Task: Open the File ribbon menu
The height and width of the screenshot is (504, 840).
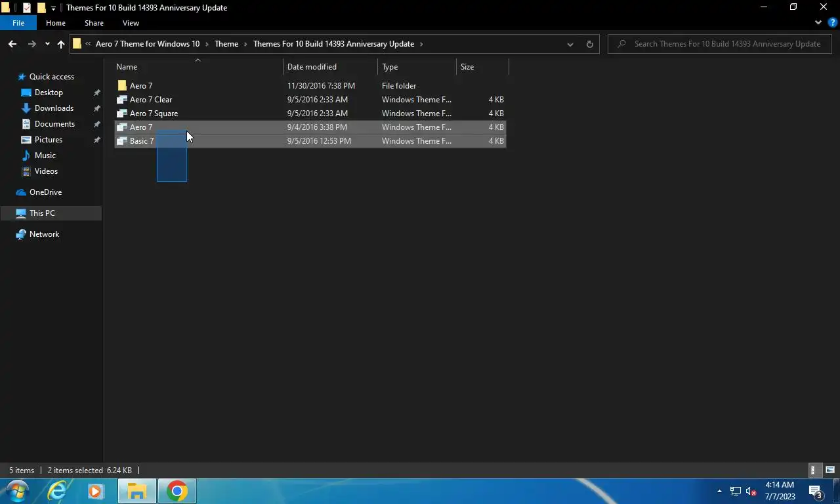Action: tap(18, 23)
